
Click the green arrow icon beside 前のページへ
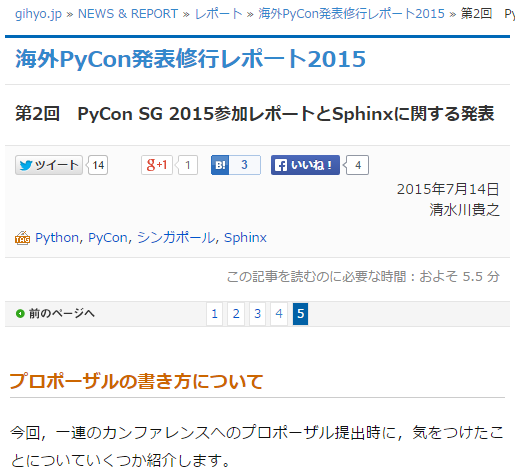20,314
